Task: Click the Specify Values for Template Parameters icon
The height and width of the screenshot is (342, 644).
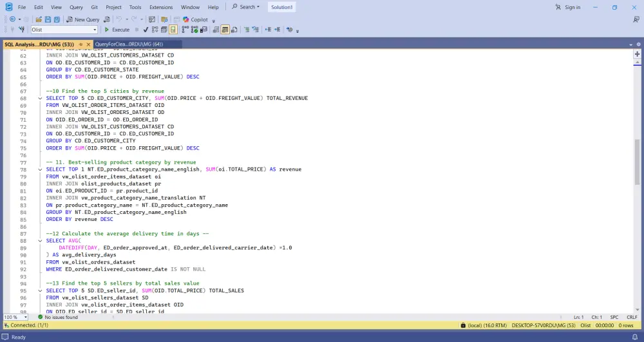Action: 290,30
